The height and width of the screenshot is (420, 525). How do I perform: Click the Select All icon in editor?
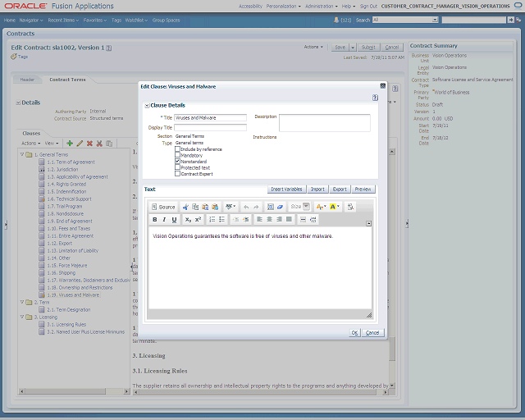pyautogui.click(x=271, y=207)
